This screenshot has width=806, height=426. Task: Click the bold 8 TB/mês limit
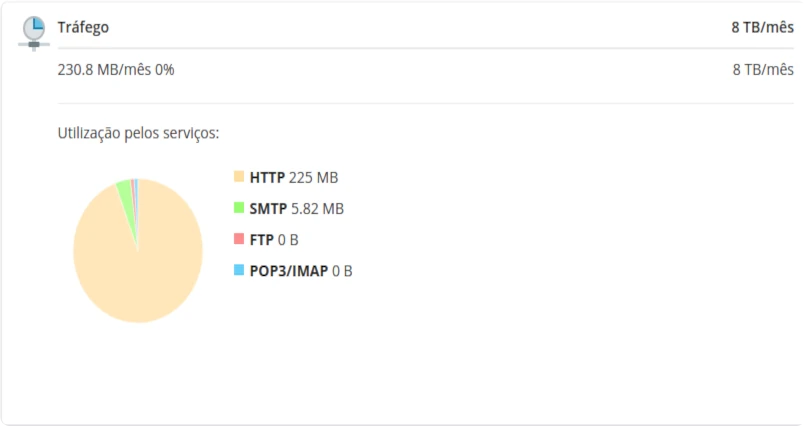763,27
